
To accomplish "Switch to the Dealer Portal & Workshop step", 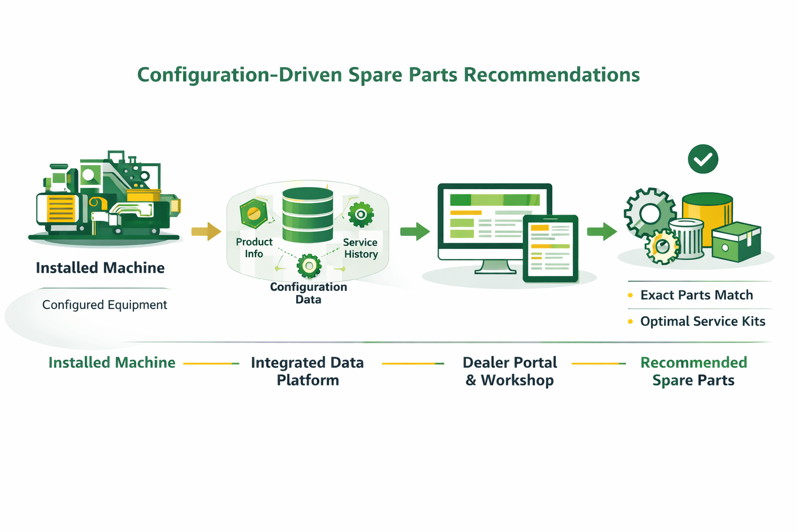I will click(510, 371).
